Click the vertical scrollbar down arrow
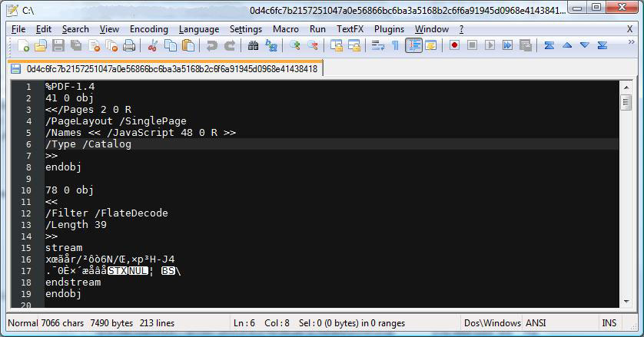The image size is (644, 337). click(x=625, y=301)
